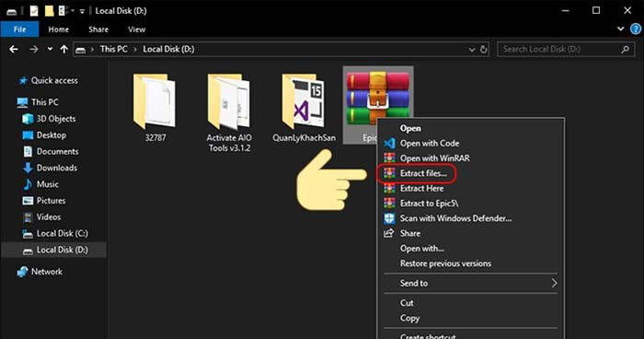The height and width of the screenshot is (339, 644).
Task: Choose Cut in the context menu
Action: click(x=407, y=303)
